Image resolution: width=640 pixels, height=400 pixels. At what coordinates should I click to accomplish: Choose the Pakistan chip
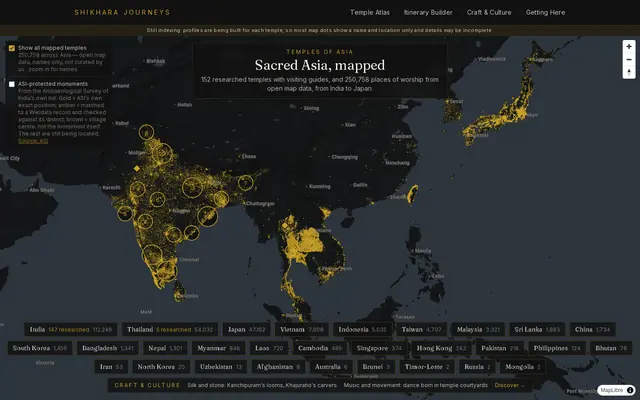(500, 348)
